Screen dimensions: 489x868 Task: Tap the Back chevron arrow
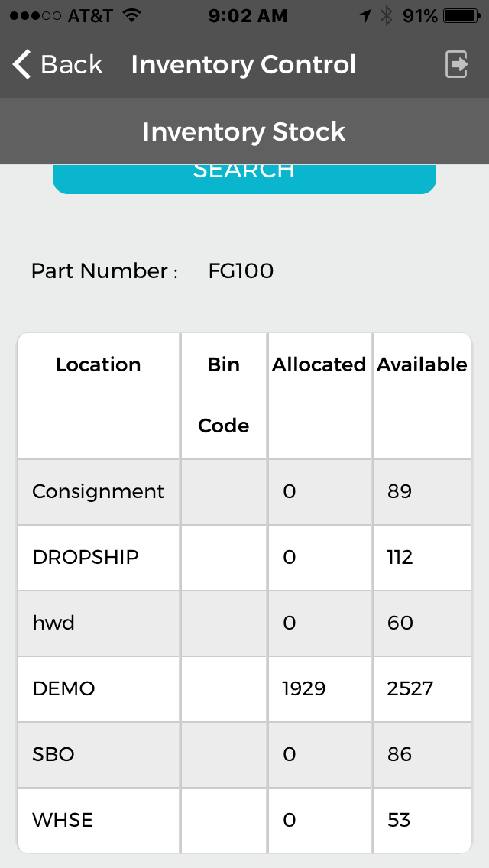(x=22, y=65)
